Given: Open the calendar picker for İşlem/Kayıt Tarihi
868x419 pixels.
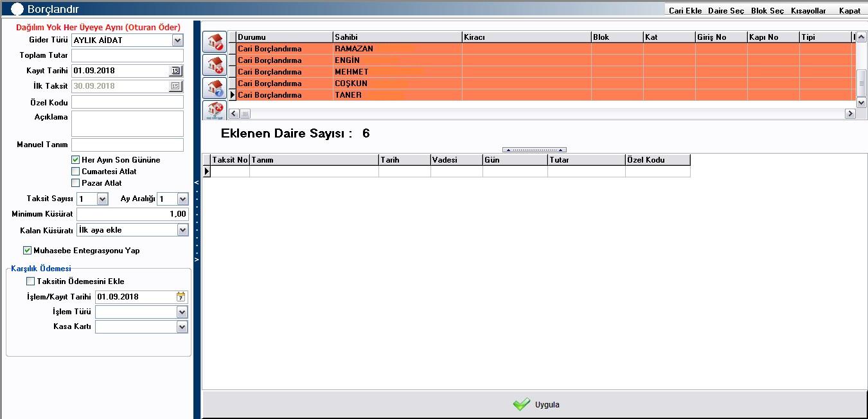Looking at the screenshot, I should pos(181,297).
